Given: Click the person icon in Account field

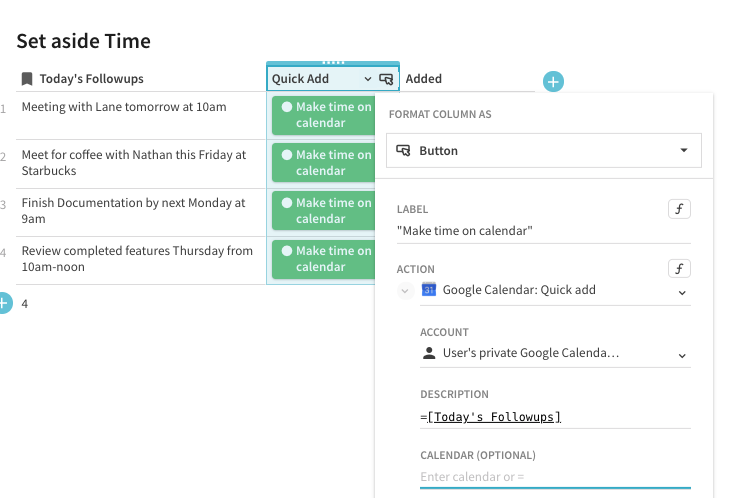Looking at the screenshot, I should pos(429,353).
